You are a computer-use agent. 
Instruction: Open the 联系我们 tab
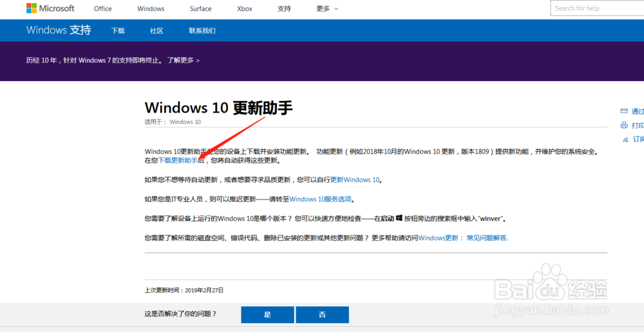tap(202, 31)
